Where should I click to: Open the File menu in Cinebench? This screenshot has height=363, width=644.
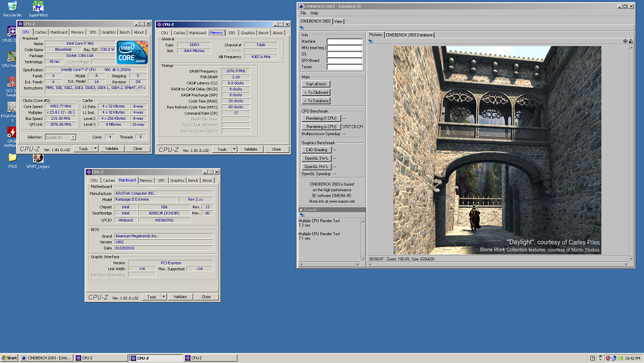tap(303, 13)
